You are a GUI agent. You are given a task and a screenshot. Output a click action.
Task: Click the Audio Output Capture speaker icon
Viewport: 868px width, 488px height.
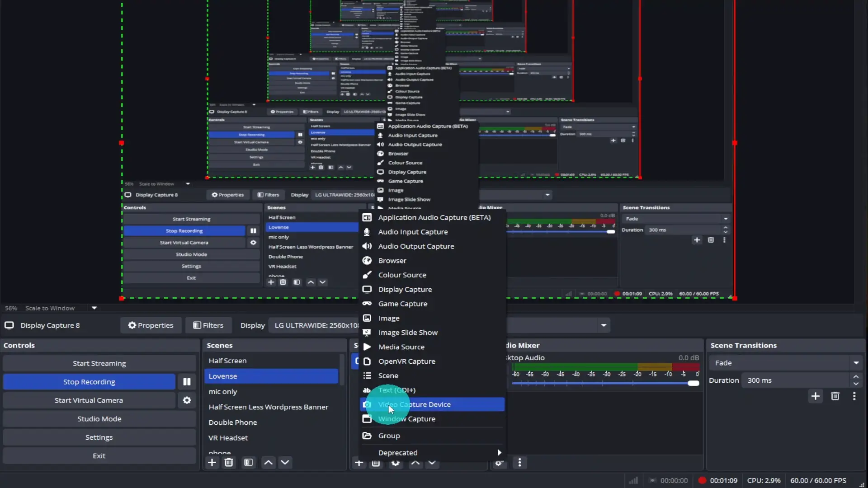[367, 246]
